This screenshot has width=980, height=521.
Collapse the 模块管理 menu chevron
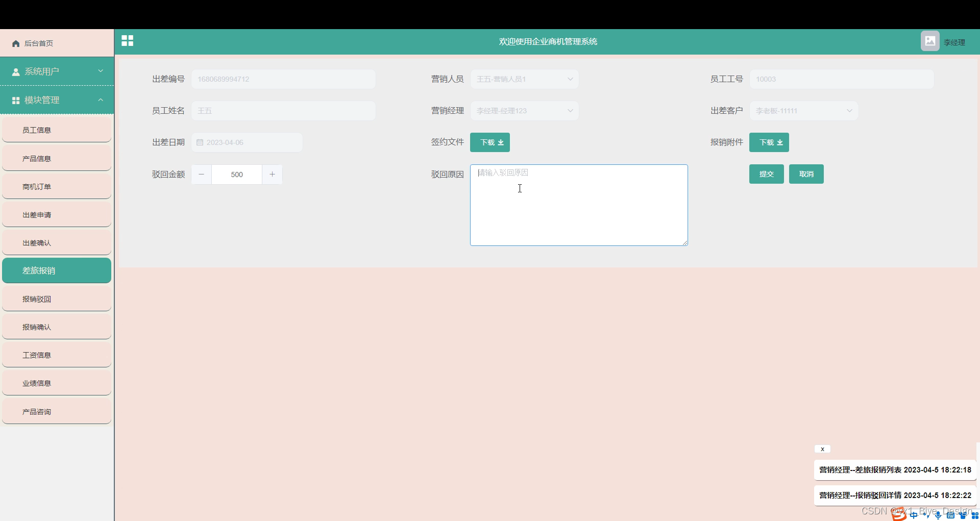click(101, 100)
